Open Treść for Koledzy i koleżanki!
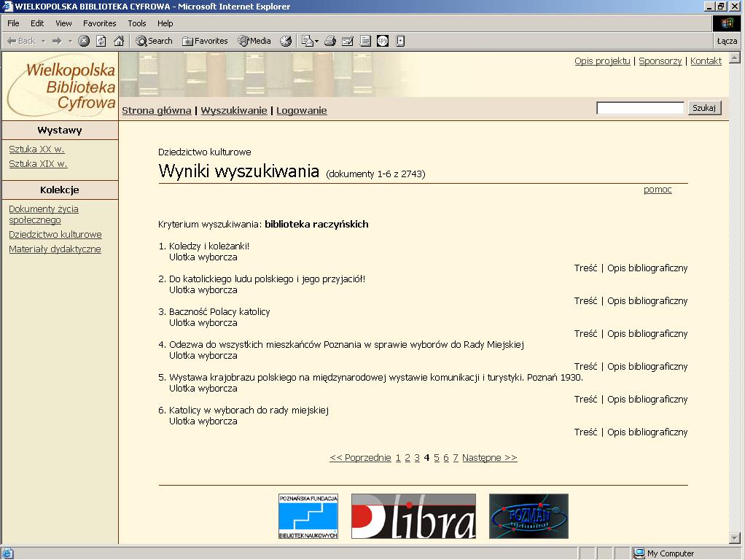The image size is (745, 560). (585, 268)
